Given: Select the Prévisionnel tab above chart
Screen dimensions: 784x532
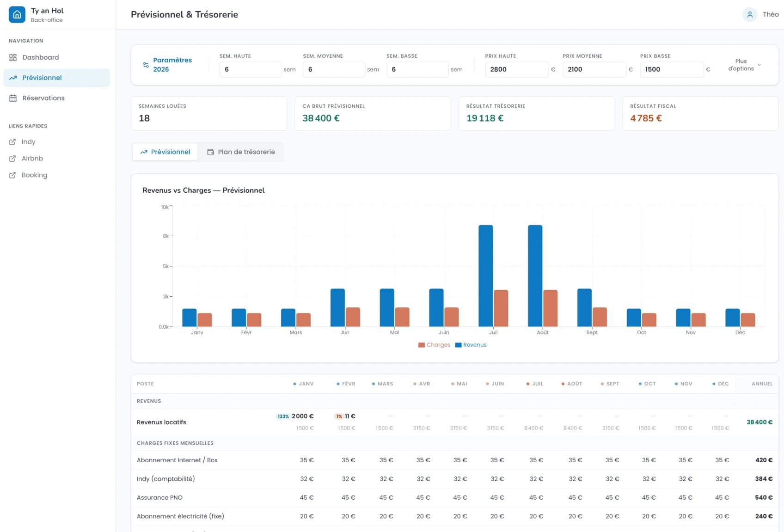Looking at the screenshot, I should click(165, 152).
